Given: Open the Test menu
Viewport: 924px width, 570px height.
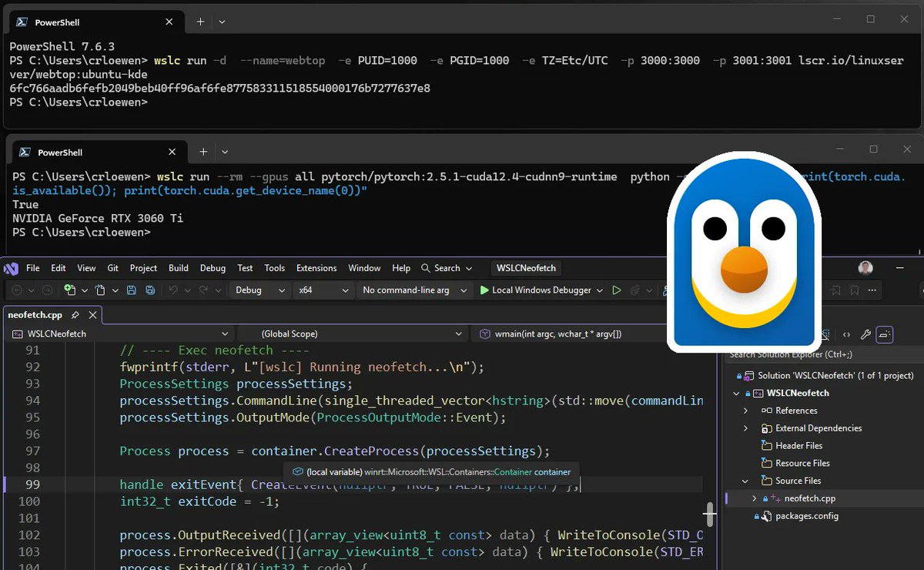Looking at the screenshot, I should pos(245,268).
